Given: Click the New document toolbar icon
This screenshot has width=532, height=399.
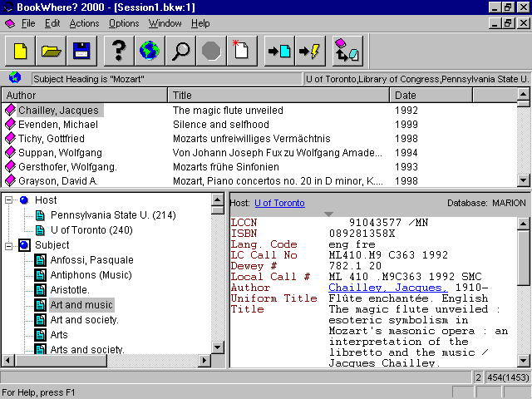Looking at the screenshot, I should click(21, 52).
